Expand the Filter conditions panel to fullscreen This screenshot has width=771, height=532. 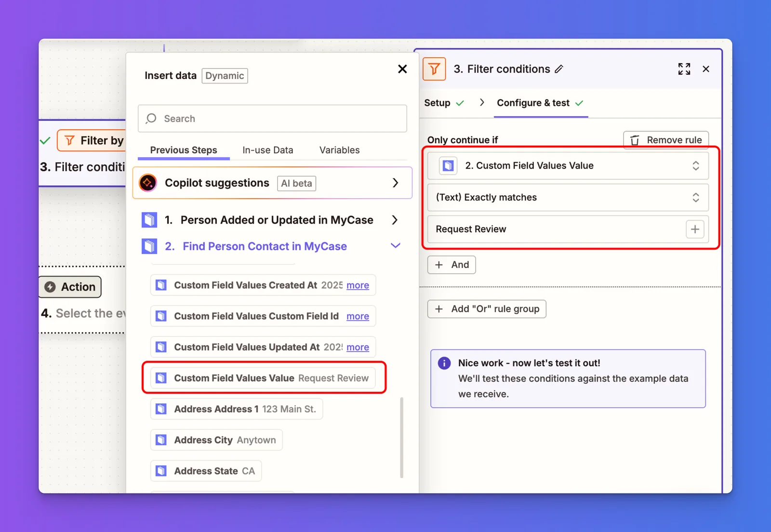click(684, 69)
